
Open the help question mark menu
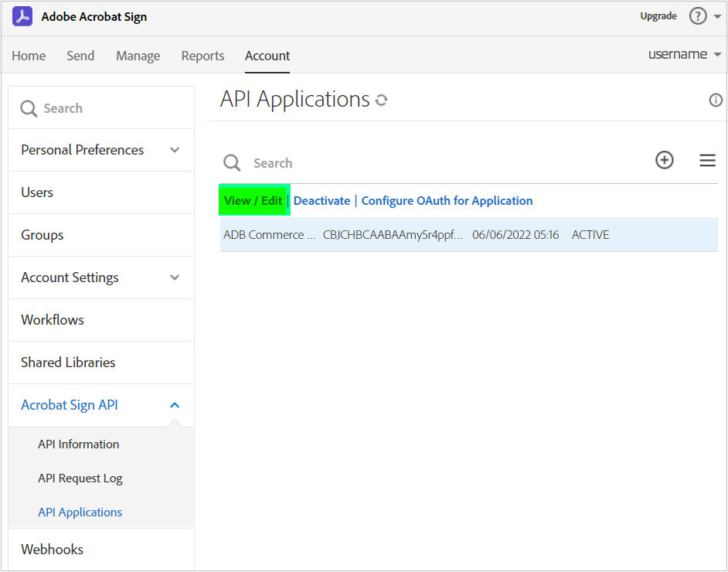tap(698, 16)
